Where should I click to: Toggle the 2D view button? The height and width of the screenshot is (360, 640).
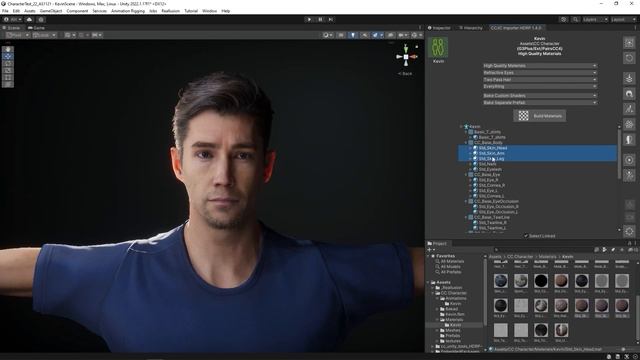341,35
